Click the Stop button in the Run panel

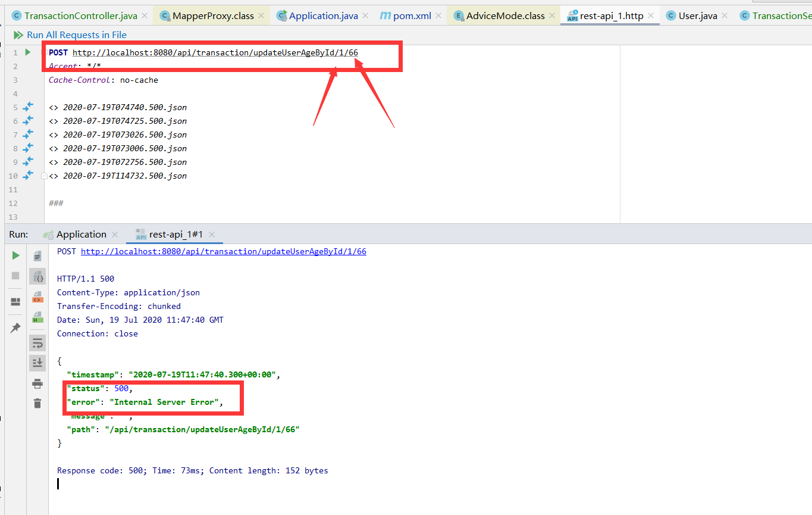16,276
